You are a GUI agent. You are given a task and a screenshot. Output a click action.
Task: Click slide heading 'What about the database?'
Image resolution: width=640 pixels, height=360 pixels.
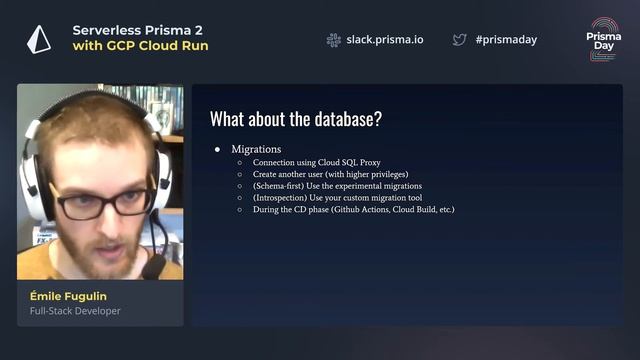[296, 119]
